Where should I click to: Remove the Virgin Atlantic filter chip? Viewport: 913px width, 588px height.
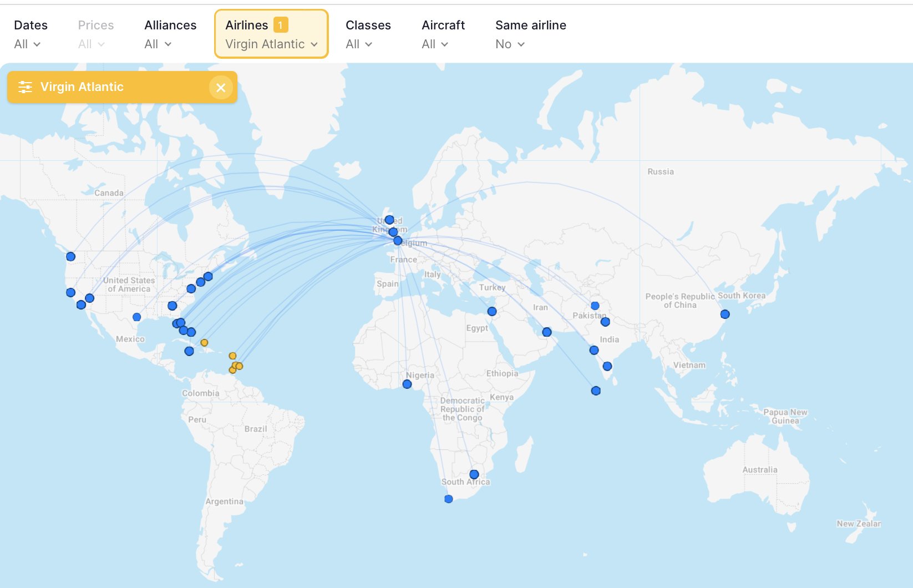(x=221, y=88)
